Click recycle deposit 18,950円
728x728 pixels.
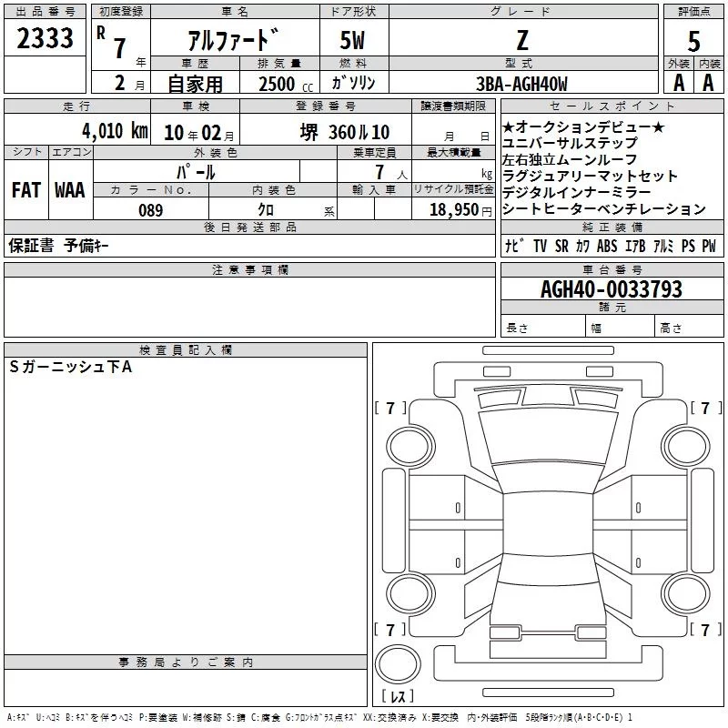pyautogui.click(x=460, y=210)
